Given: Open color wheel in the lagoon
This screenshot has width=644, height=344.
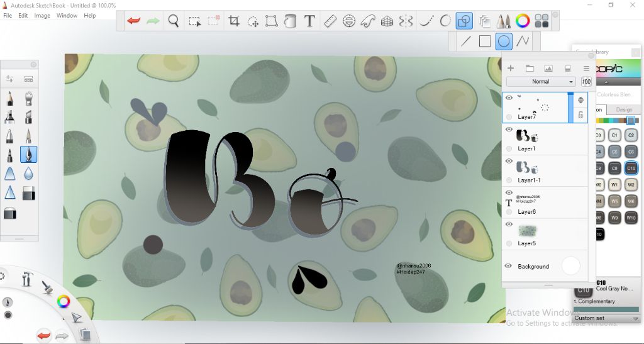Looking at the screenshot, I should point(64,302).
